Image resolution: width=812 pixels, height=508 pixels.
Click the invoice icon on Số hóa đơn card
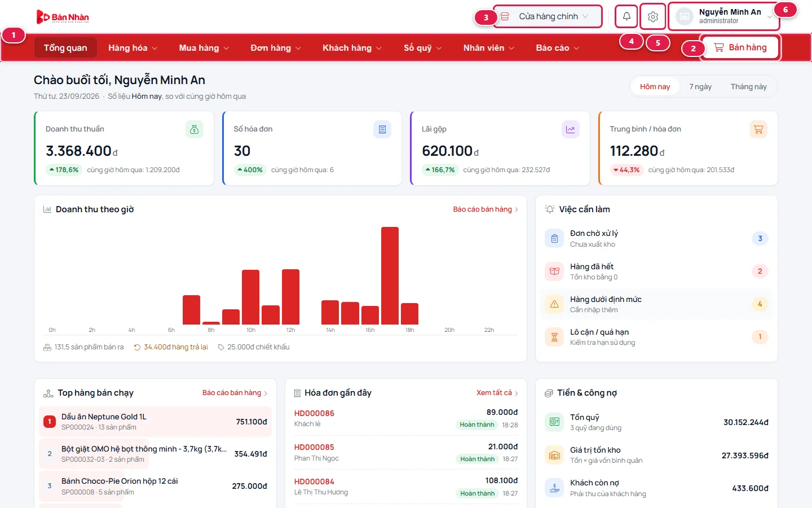pyautogui.click(x=382, y=129)
